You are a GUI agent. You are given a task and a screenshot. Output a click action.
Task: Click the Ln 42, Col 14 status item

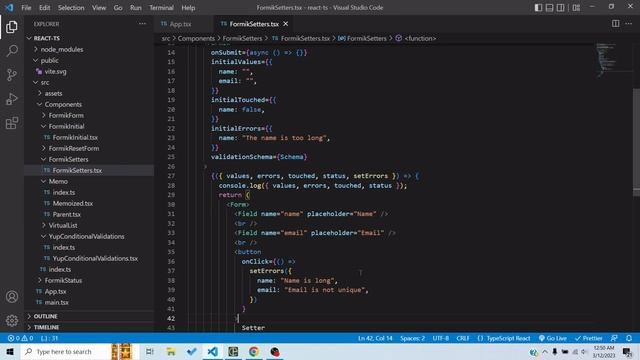click(375, 338)
